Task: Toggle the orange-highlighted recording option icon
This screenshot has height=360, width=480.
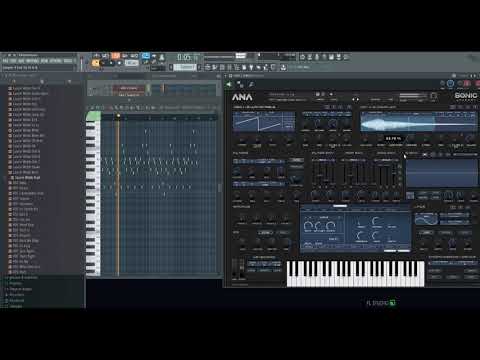Action: tap(116, 56)
